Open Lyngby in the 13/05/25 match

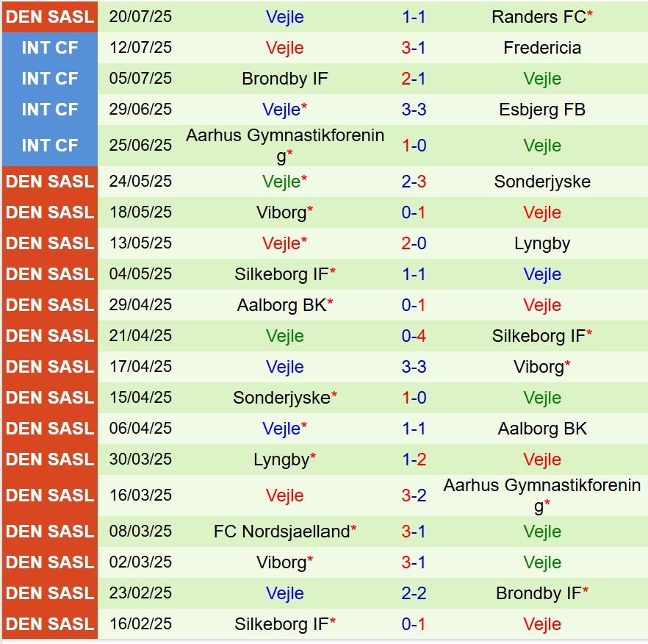(x=542, y=243)
